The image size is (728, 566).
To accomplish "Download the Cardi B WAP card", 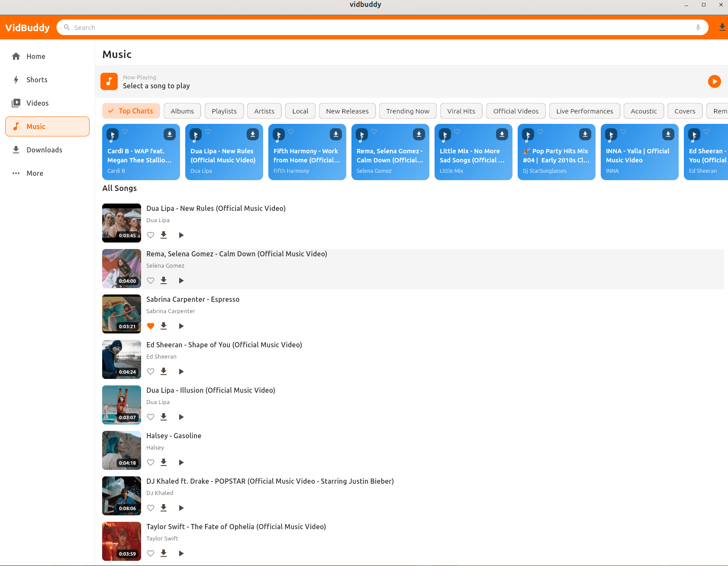I will coord(170,134).
